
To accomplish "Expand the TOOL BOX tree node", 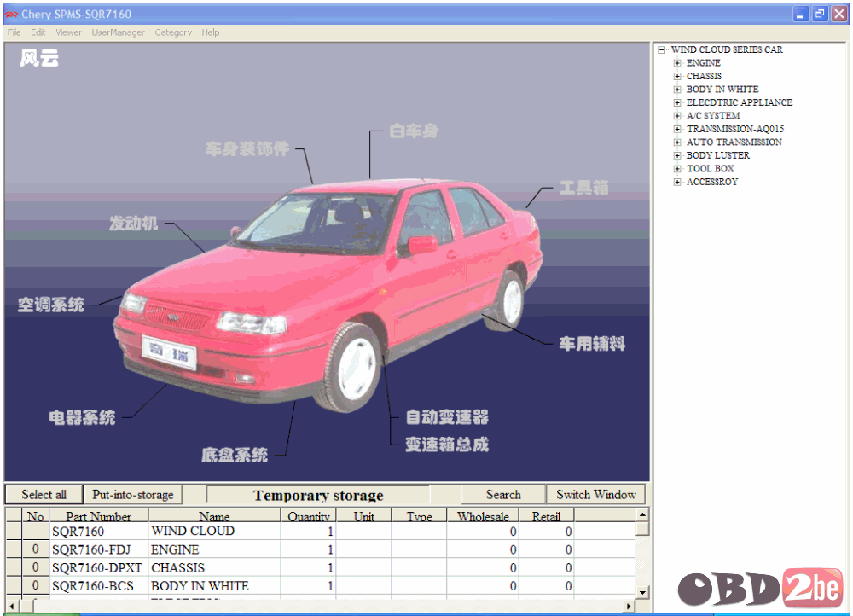I will point(677,169).
